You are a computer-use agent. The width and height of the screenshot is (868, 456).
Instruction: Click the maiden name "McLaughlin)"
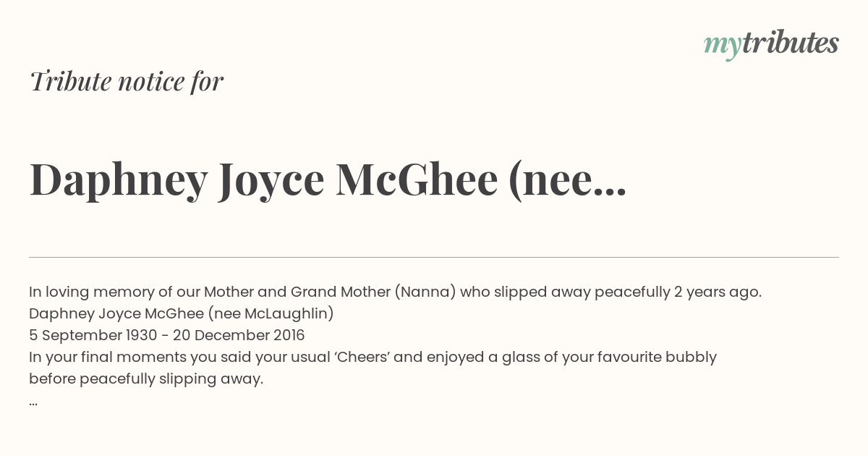pos(289,314)
